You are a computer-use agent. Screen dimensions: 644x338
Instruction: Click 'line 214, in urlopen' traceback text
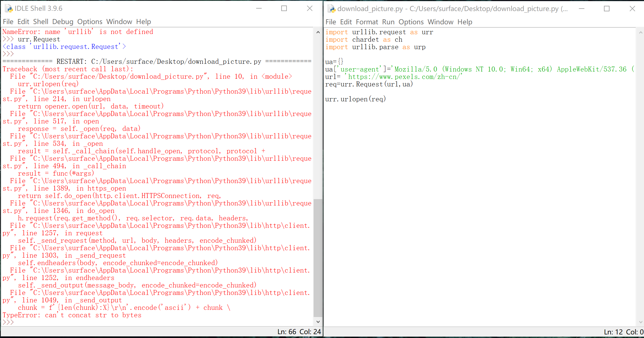[x=72, y=99]
